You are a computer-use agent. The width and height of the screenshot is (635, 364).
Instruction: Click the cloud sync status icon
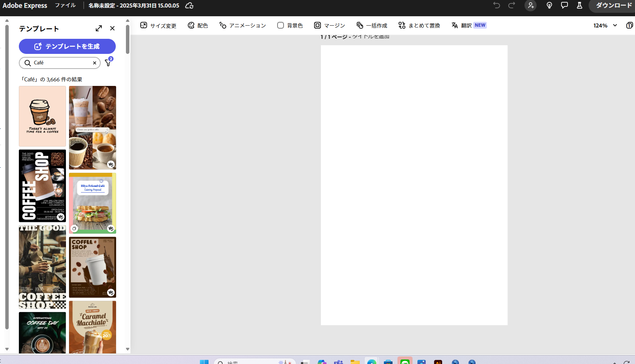pos(189,6)
